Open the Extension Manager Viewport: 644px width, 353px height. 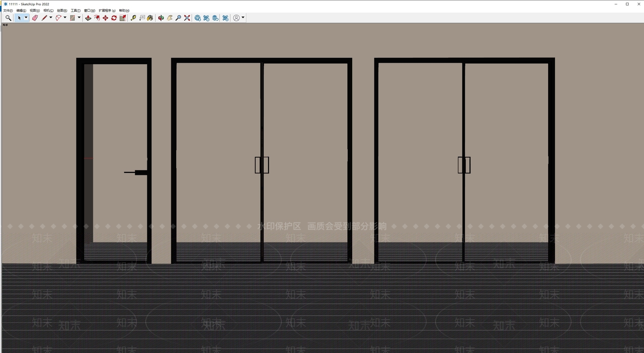[225, 18]
